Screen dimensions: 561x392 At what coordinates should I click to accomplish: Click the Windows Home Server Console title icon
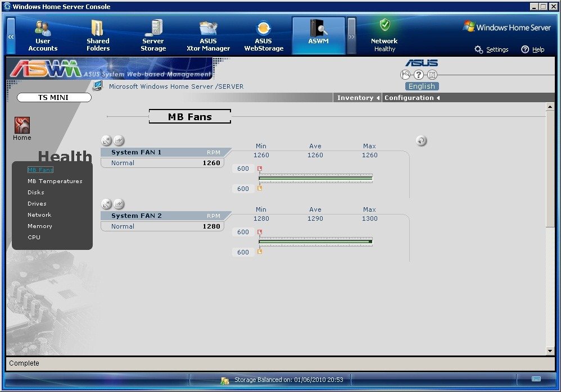click(7, 6)
